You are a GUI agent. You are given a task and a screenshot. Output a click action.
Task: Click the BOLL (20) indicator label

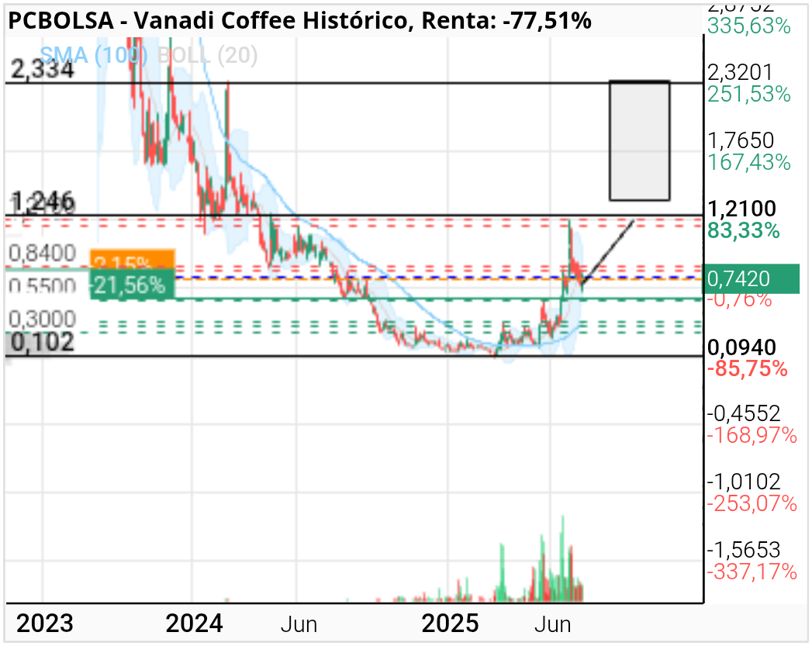207,55
